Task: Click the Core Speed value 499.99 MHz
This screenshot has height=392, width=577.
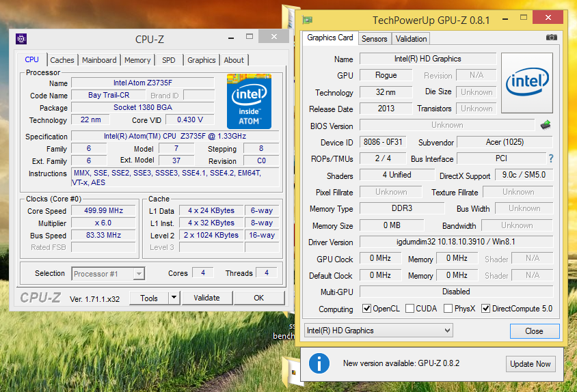Action: (103, 210)
